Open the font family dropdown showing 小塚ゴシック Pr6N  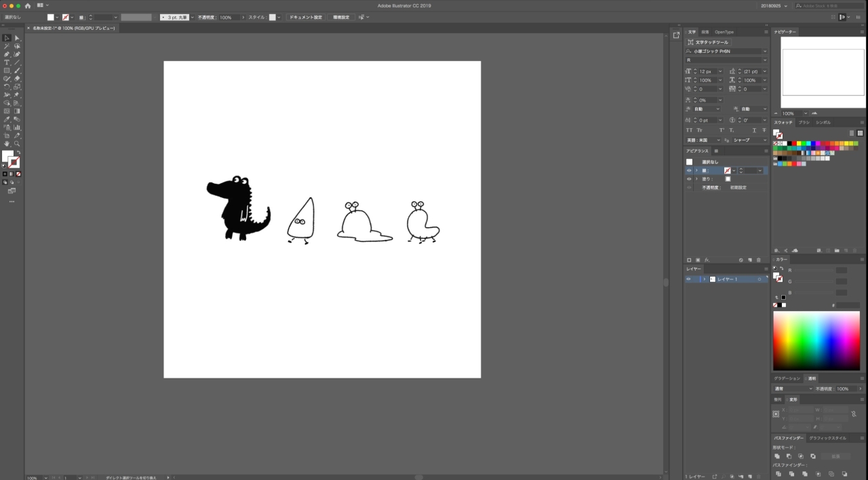[765, 50]
